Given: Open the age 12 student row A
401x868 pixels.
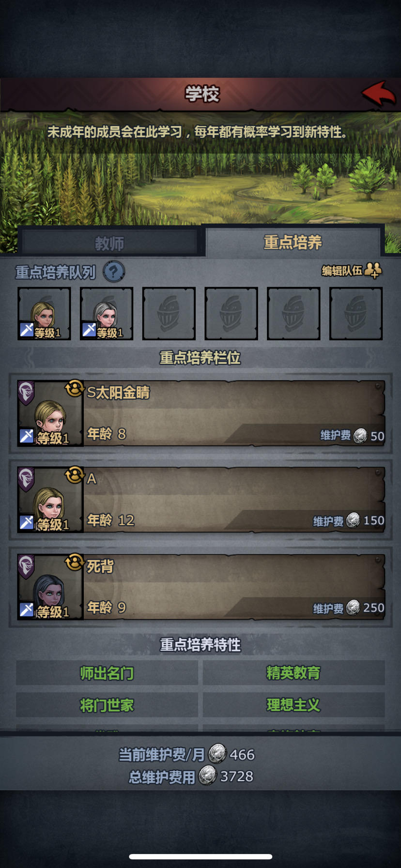Looking at the screenshot, I should (x=201, y=500).
